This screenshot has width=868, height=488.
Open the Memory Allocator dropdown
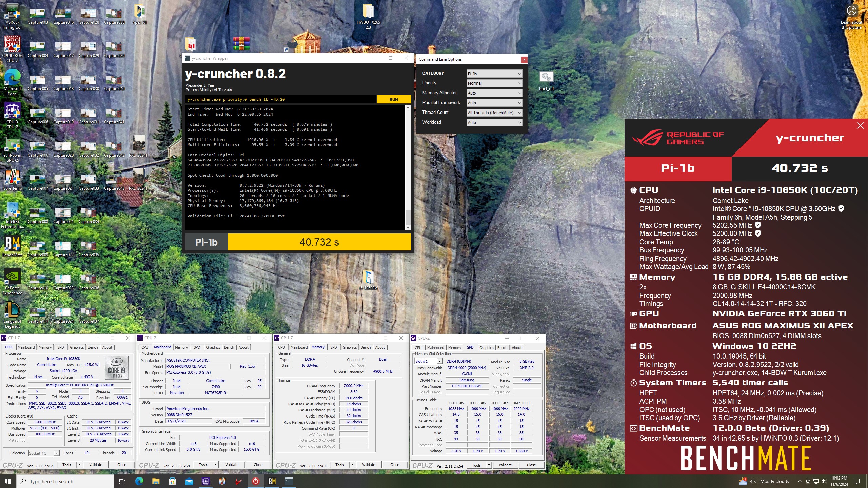click(494, 93)
